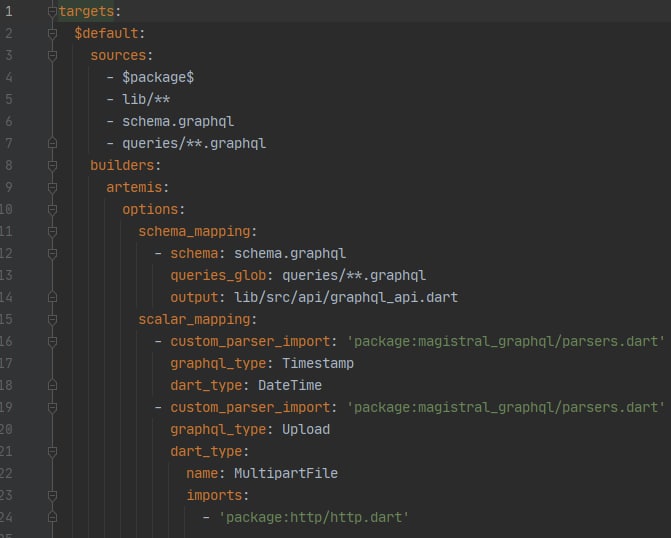
Task: Click 'graphql_type' key on line 20
Action: (x=218, y=429)
